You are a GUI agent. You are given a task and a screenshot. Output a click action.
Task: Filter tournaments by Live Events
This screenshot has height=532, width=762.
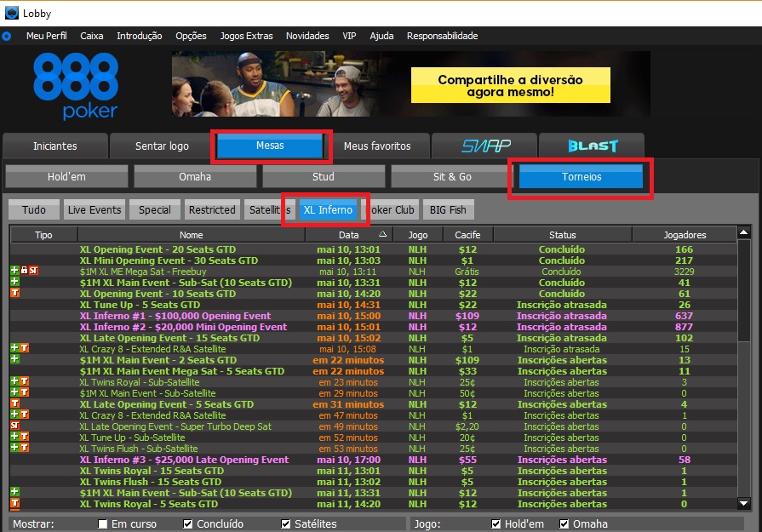(x=95, y=210)
